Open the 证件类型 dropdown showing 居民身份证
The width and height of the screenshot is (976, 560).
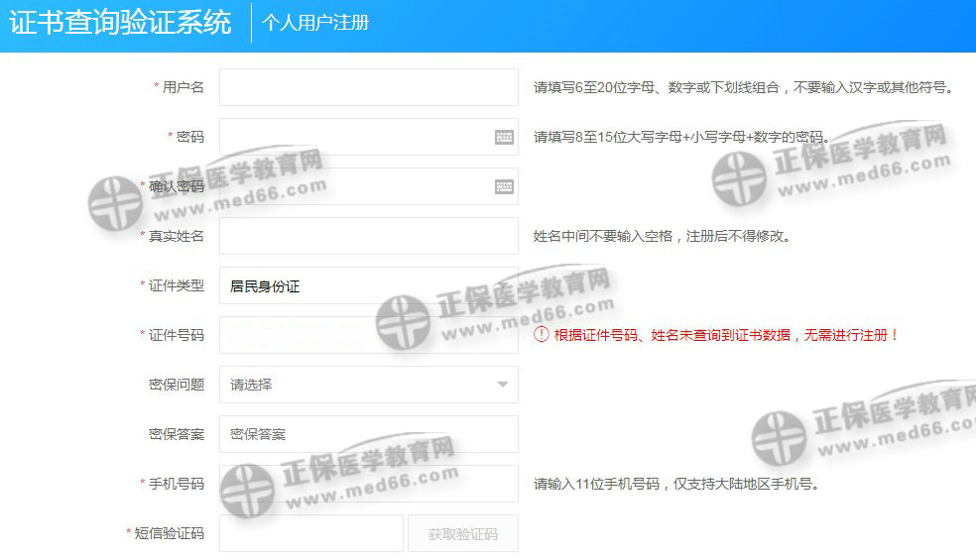click(368, 285)
